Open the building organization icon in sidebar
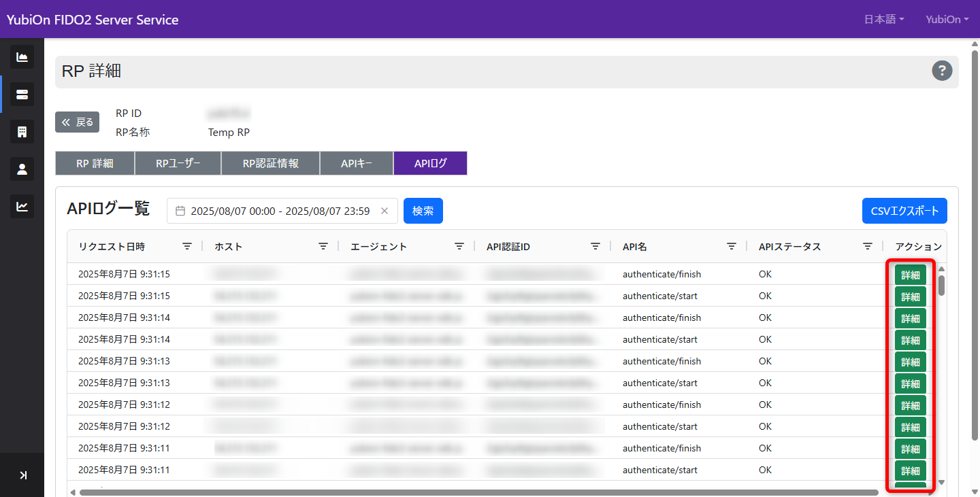This screenshot has height=497, width=980. point(22,132)
